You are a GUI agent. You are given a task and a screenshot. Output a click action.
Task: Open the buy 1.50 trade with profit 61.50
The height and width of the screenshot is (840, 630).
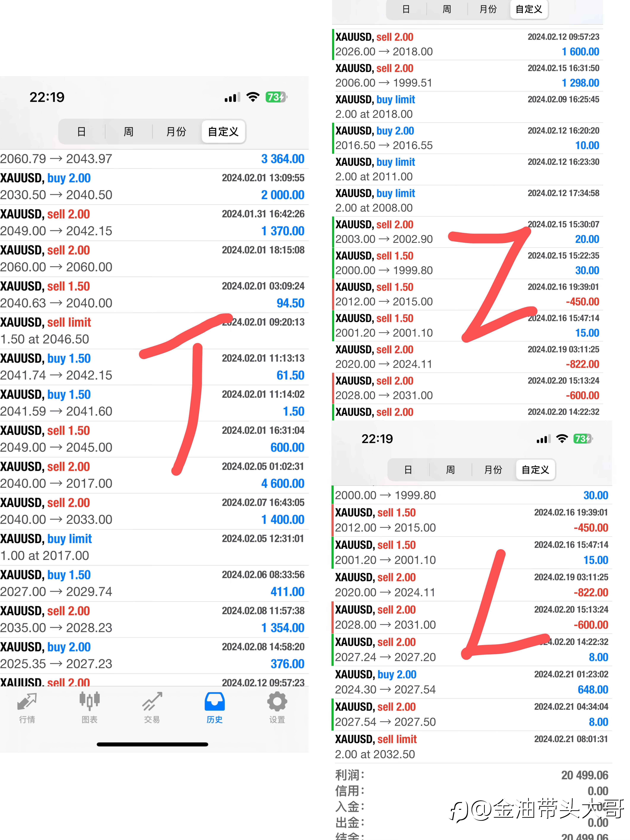(x=154, y=367)
